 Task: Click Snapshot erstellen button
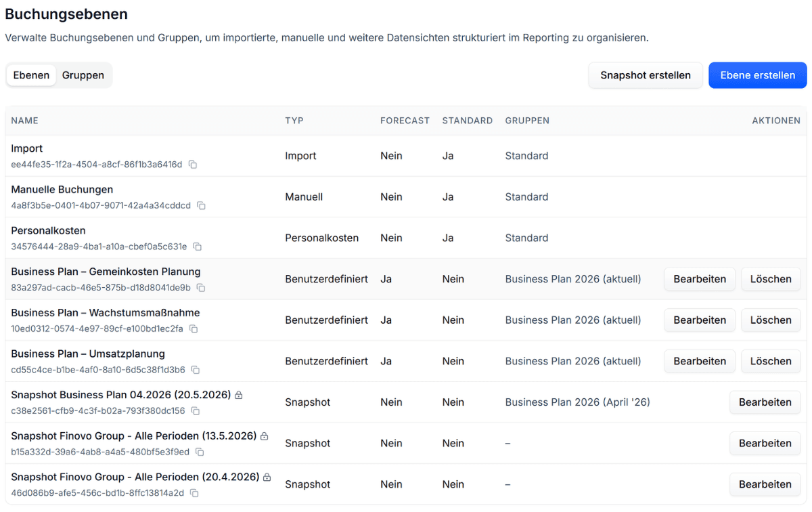[646, 75]
